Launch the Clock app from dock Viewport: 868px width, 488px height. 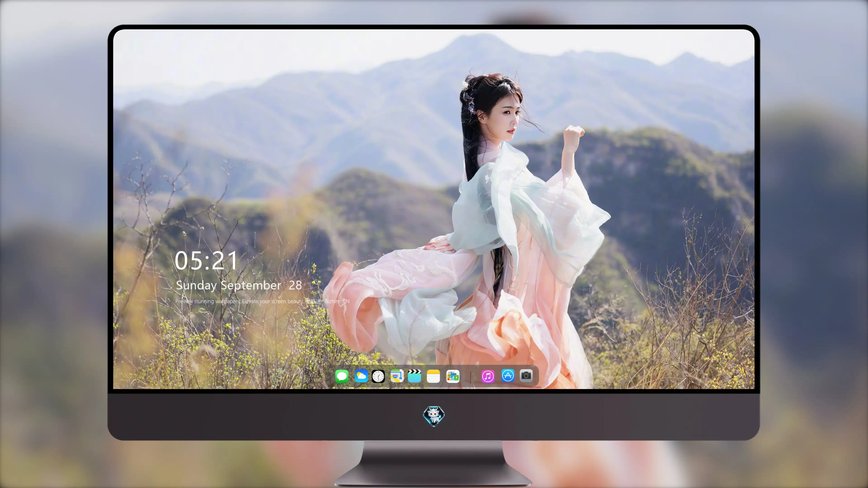[378, 376]
